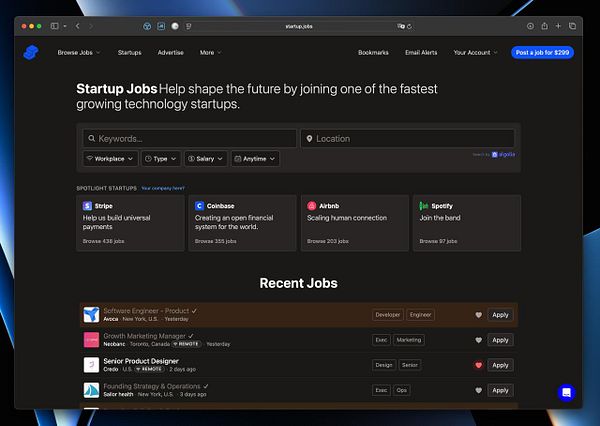
Task: Select the Senior tag
Action: point(410,365)
